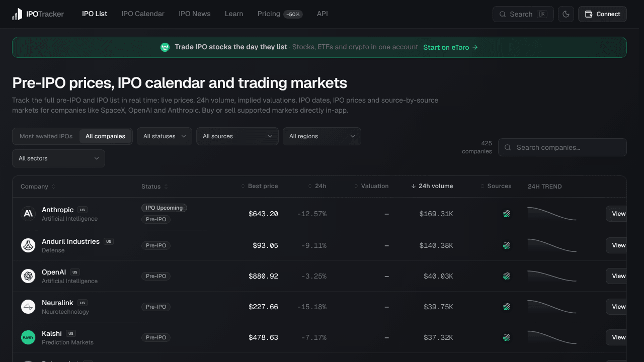Screen dimensions: 644x362
Task: Click the -50% pricing badge
Action: 293,15
